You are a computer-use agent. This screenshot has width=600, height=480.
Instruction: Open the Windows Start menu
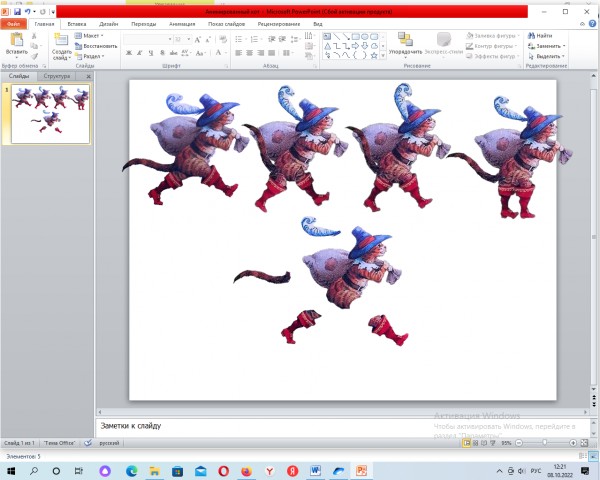point(11,470)
